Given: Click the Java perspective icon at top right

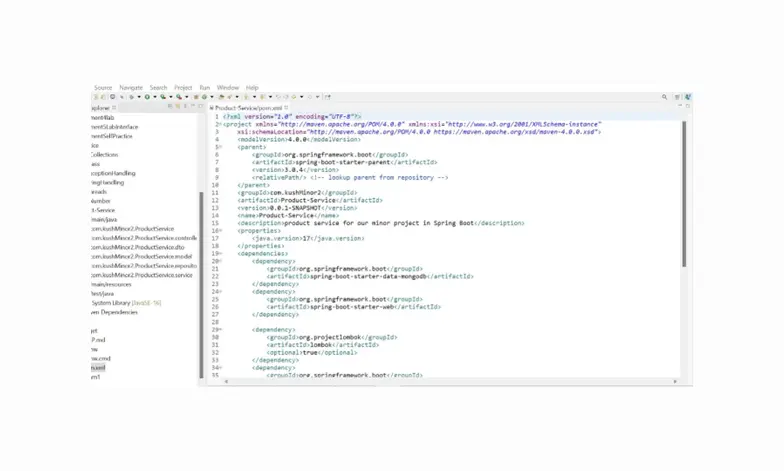Looking at the screenshot, I should coord(687,97).
